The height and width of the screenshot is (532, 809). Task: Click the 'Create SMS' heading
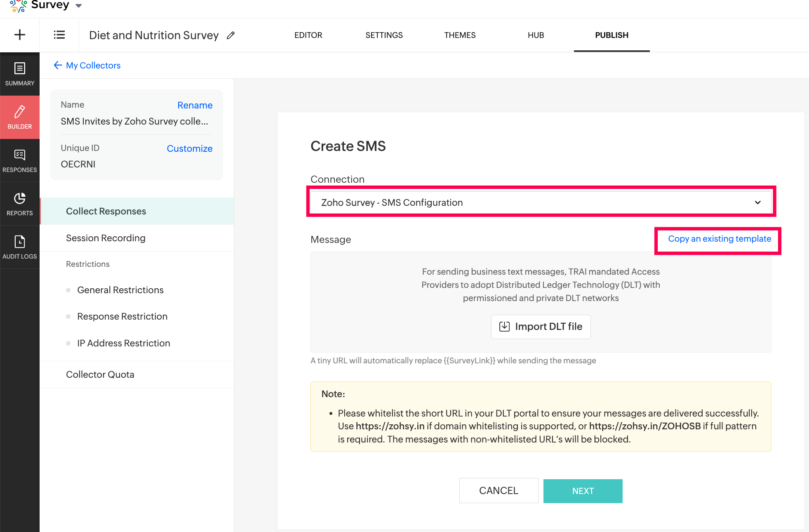tap(348, 146)
